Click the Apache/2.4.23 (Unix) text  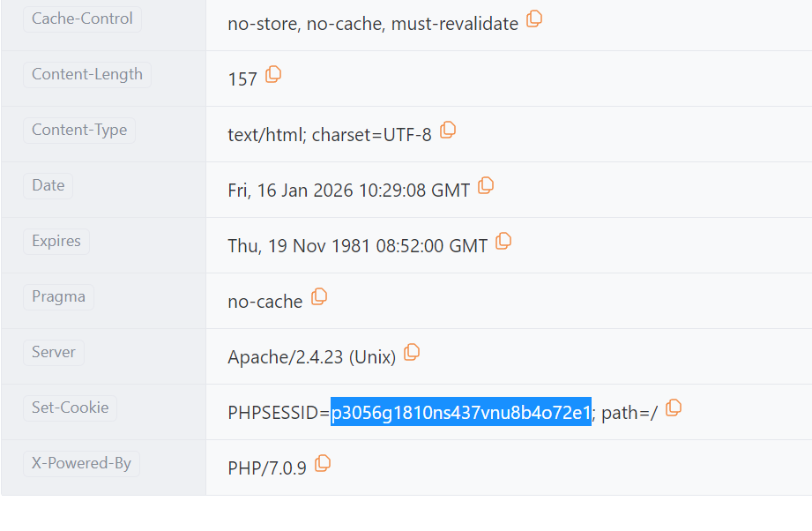[x=312, y=357]
